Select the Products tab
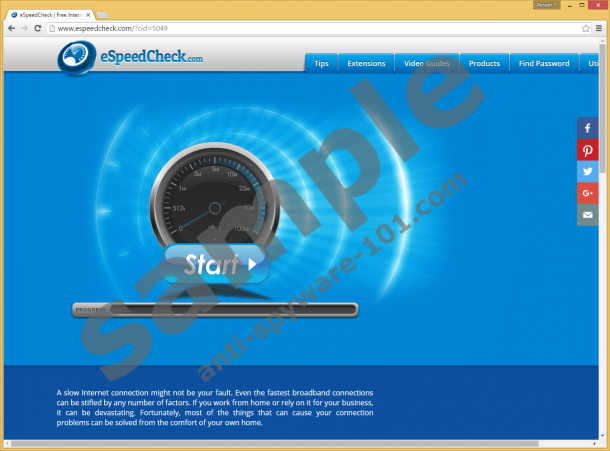610x451 pixels. pos(484,63)
